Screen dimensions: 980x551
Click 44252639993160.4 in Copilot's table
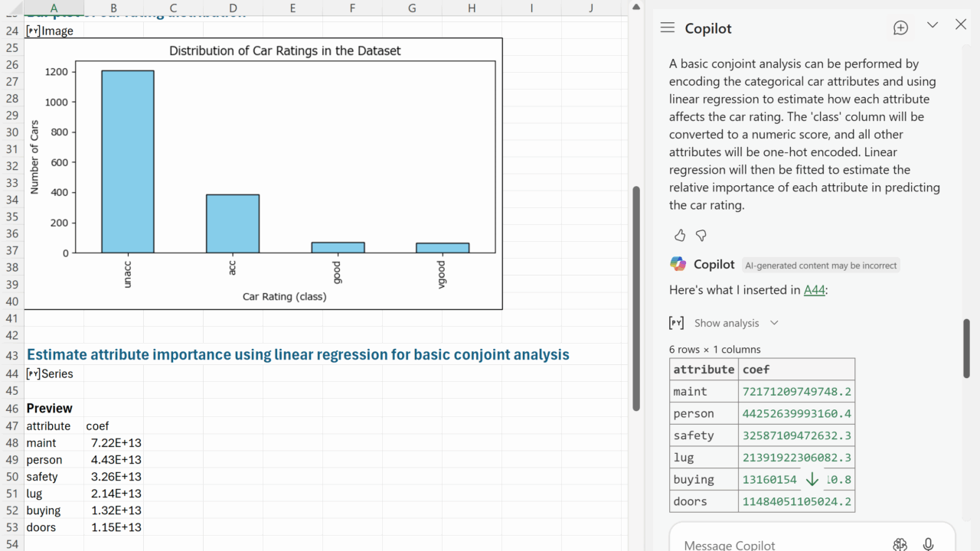pos(796,414)
